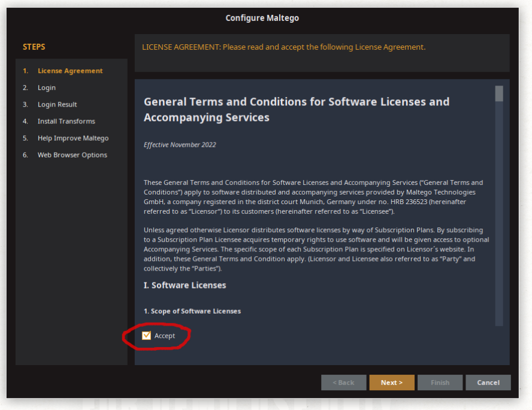Screen dimensions: 532x410
Task: Select the Web Browser Options step
Action: click(72, 155)
